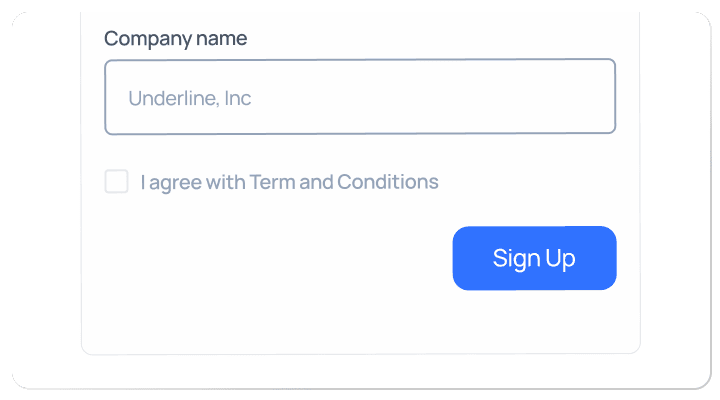The height and width of the screenshot is (400, 720).
Task: Click the Company name input field
Action: [360, 97]
